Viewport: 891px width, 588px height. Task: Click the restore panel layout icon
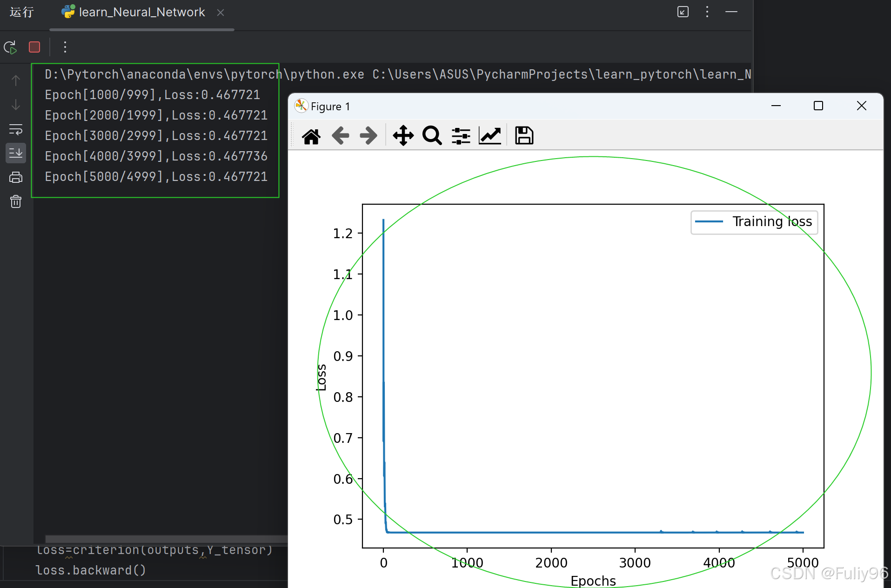point(683,12)
